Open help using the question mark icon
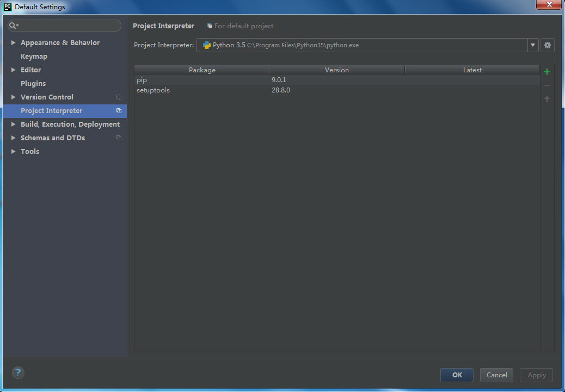 click(18, 373)
